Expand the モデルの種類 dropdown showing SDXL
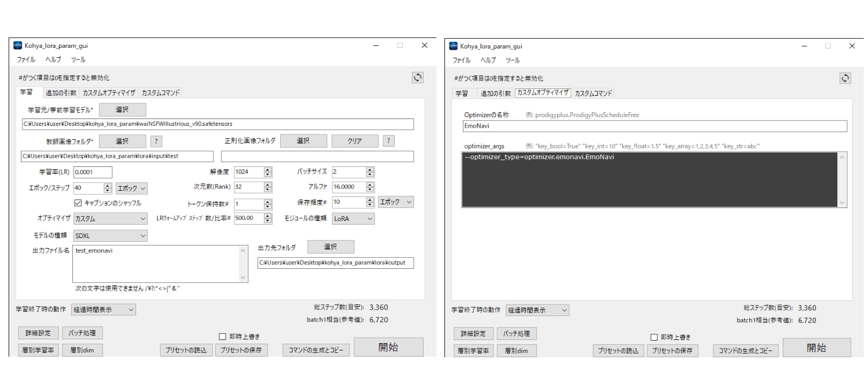The image size is (868, 383). (x=110, y=236)
